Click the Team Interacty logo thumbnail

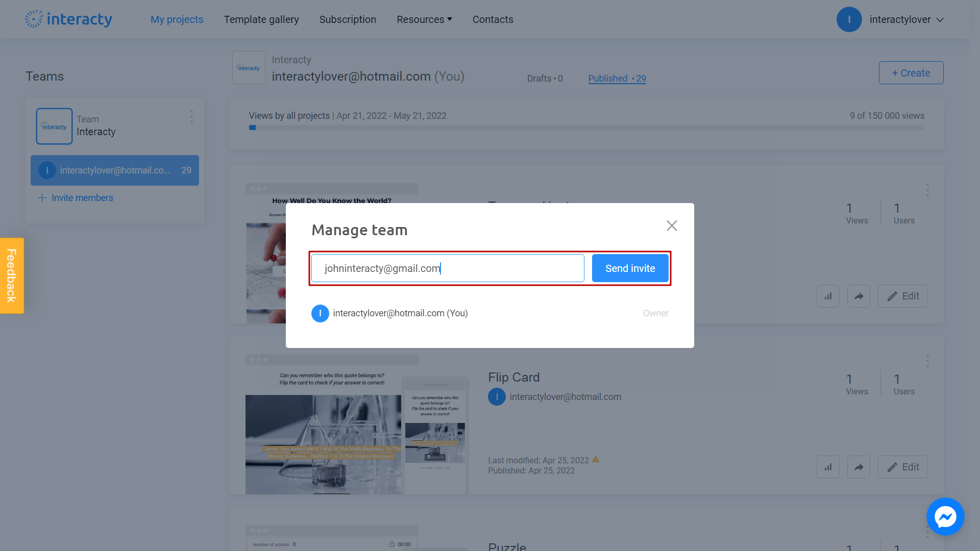point(54,126)
